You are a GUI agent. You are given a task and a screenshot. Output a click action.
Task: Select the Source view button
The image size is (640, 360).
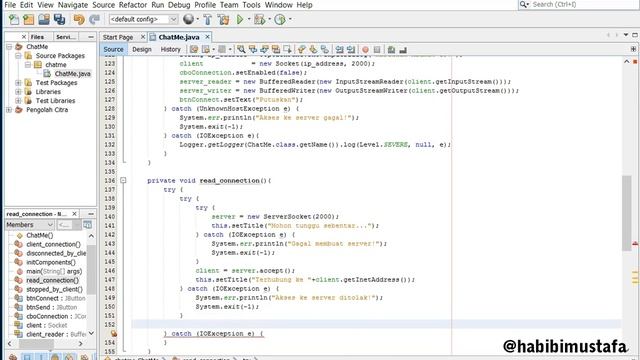pyautogui.click(x=113, y=49)
